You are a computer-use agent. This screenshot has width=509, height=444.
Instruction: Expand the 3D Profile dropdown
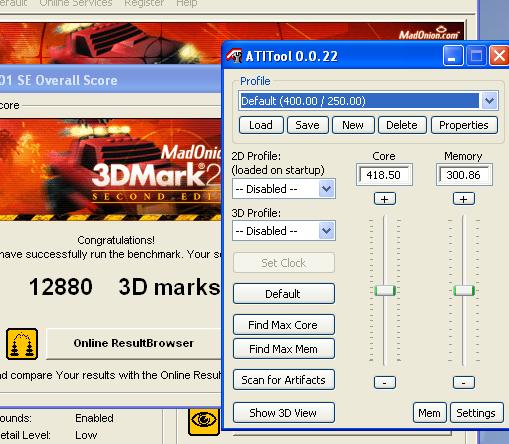pyautogui.click(x=326, y=231)
